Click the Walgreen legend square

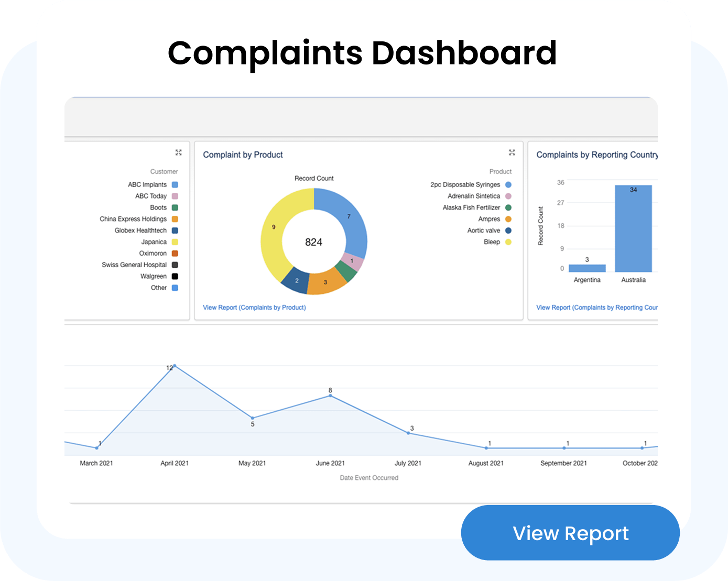[175, 276]
